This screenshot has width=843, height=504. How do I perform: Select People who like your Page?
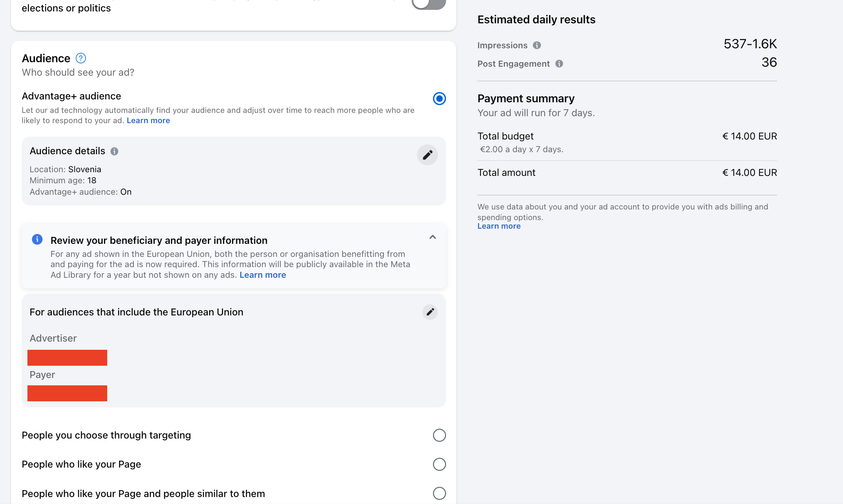point(439,464)
